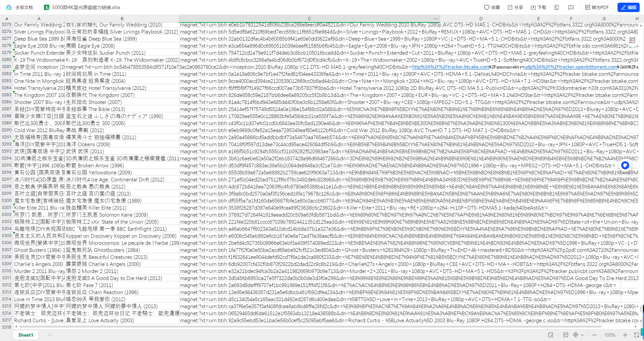This screenshot has height=341, width=644.
Task: Open the column C three-dots menu
Action: click(435, 18)
